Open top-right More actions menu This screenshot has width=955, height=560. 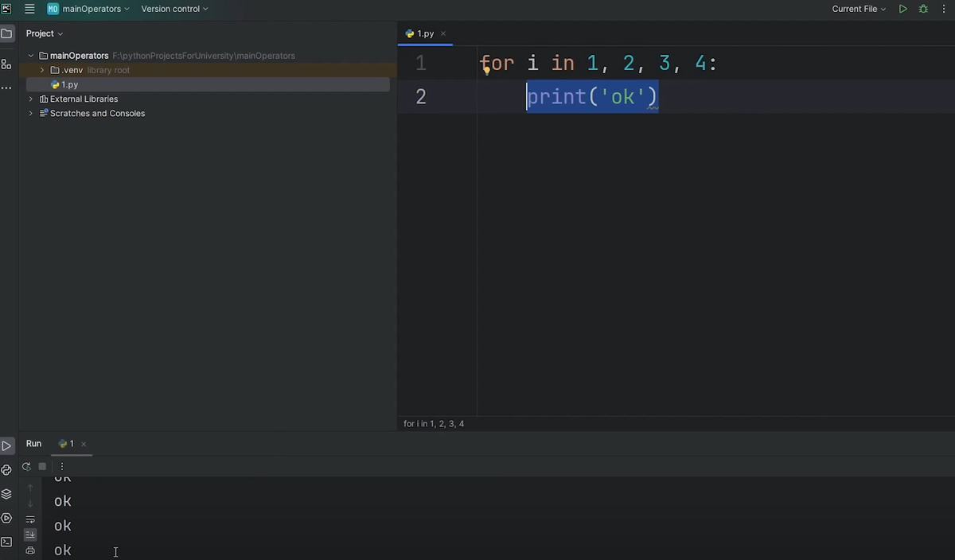click(944, 9)
